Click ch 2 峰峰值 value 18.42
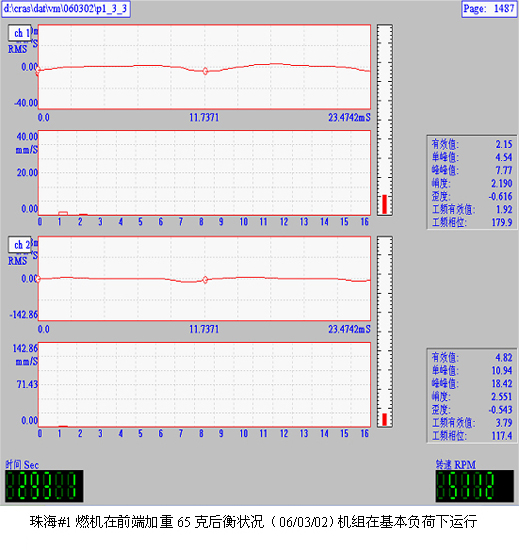This screenshot has height=550, width=519. pos(502,383)
